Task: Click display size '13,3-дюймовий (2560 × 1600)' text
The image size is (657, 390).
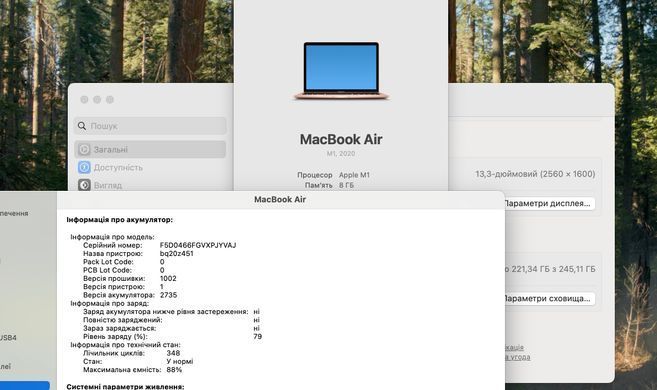Action: tap(535, 174)
